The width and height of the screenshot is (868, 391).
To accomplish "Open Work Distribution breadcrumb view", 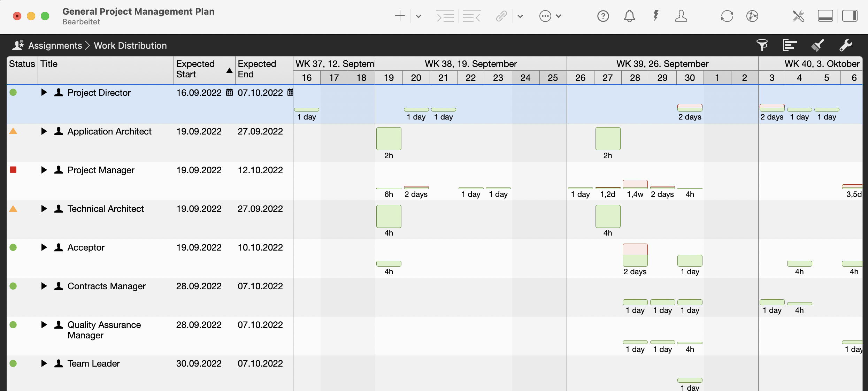I will [130, 46].
